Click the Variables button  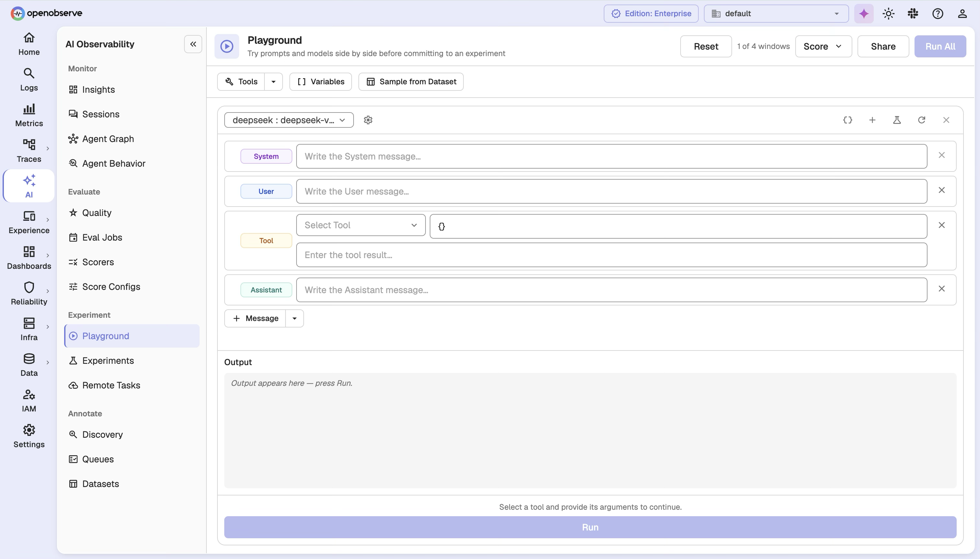[x=321, y=82]
